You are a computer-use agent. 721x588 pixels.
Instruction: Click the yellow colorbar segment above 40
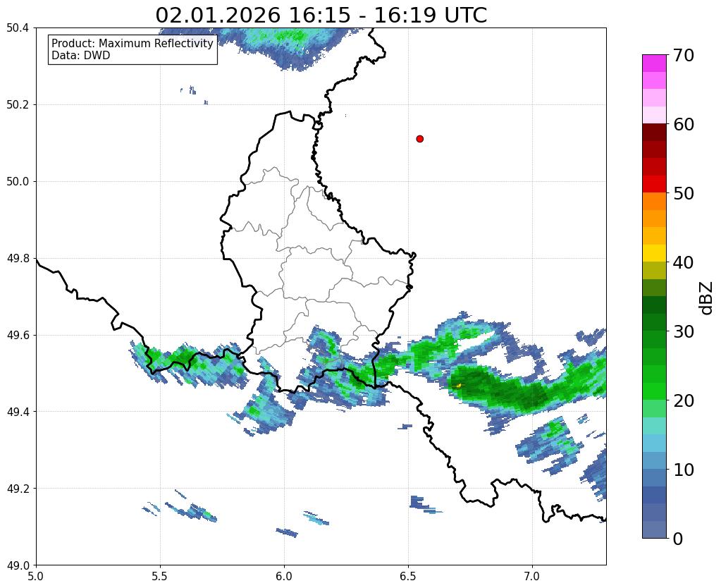(654, 253)
